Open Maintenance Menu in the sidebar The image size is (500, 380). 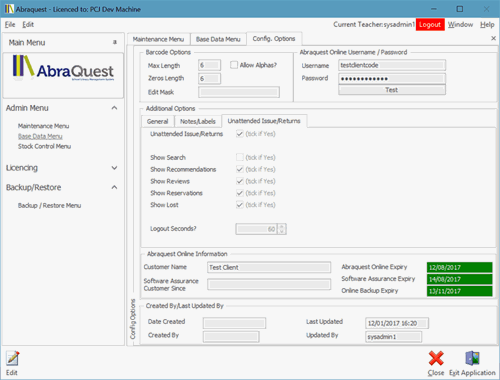(x=44, y=126)
